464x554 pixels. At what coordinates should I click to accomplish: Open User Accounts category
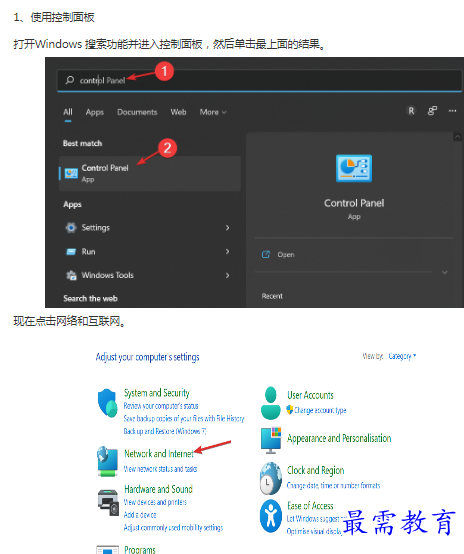point(310,395)
